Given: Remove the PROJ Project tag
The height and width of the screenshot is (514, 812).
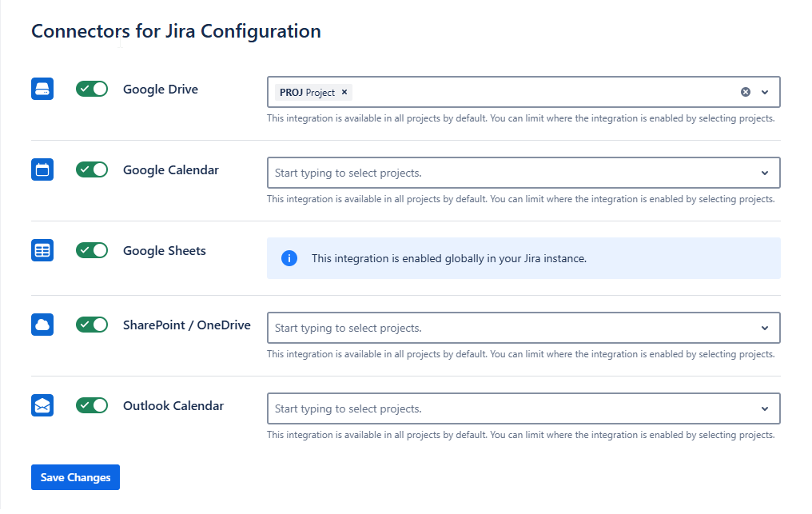Looking at the screenshot, I should point(344,92).
